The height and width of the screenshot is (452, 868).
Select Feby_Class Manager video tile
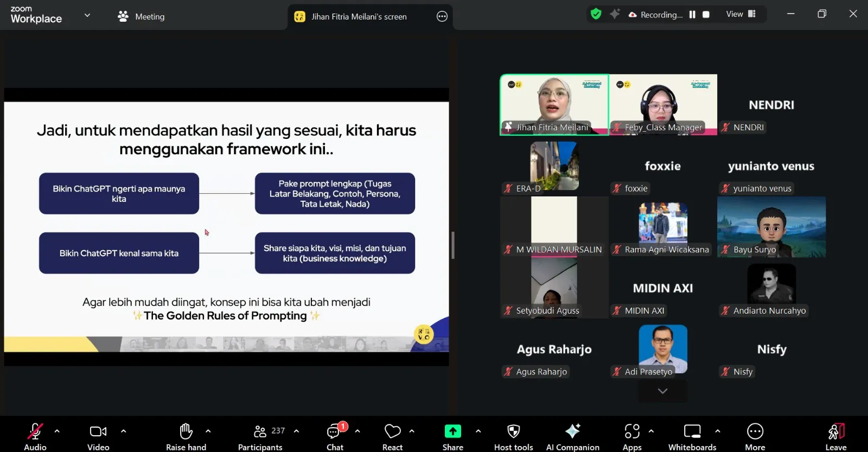pos(663,105)
